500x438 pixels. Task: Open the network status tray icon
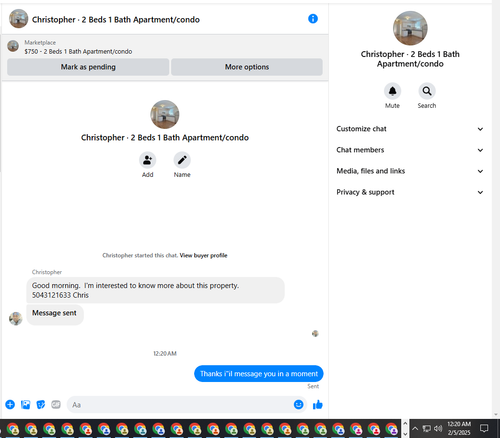pos(427,428)
